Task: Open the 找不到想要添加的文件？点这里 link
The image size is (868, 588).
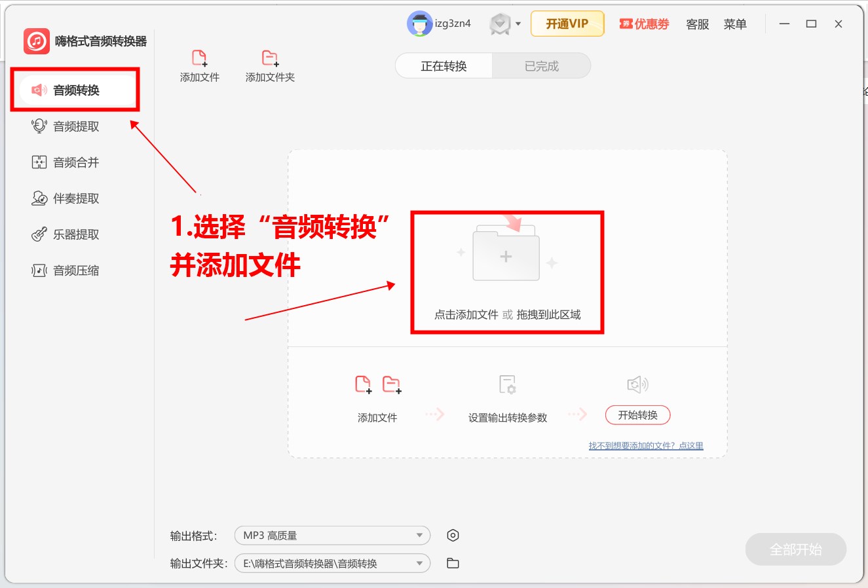Action: point(646,446)
